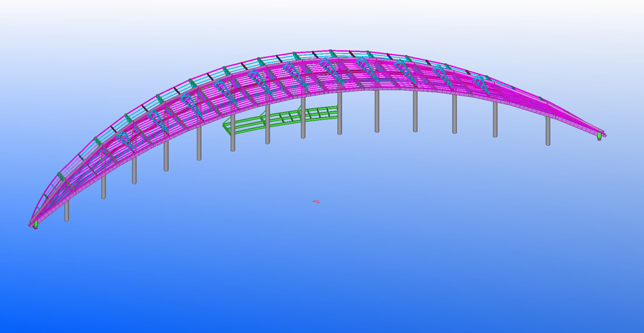Select the green bearing at left arch end

tap(35, 225)
